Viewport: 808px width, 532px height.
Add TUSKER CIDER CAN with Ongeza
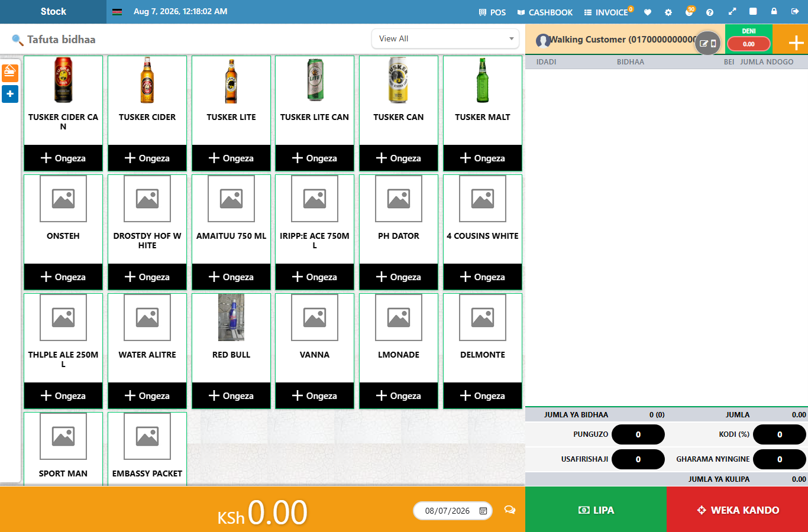(x=63, y=158)
